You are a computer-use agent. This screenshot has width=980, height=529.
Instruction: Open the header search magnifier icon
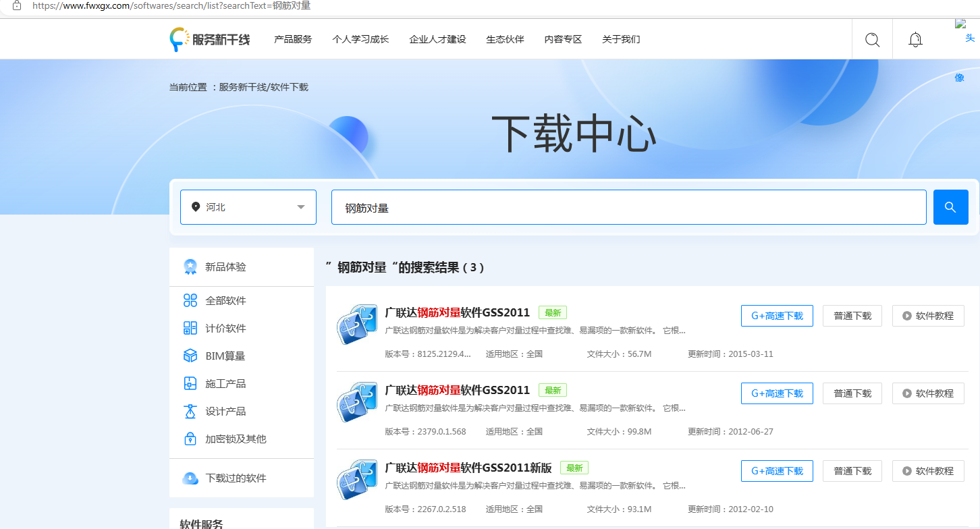[x=872, y=40]
